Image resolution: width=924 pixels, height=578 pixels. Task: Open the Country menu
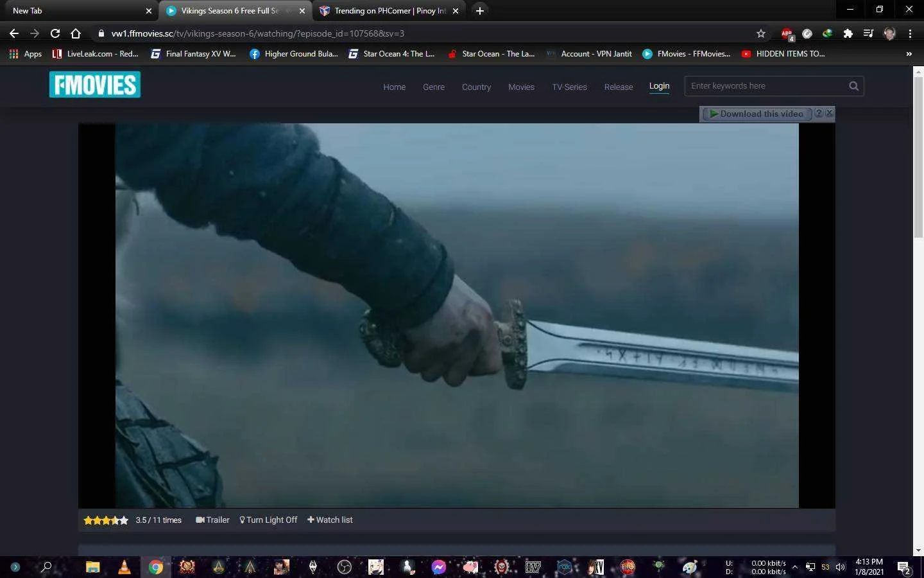click(x=476, y=87)
